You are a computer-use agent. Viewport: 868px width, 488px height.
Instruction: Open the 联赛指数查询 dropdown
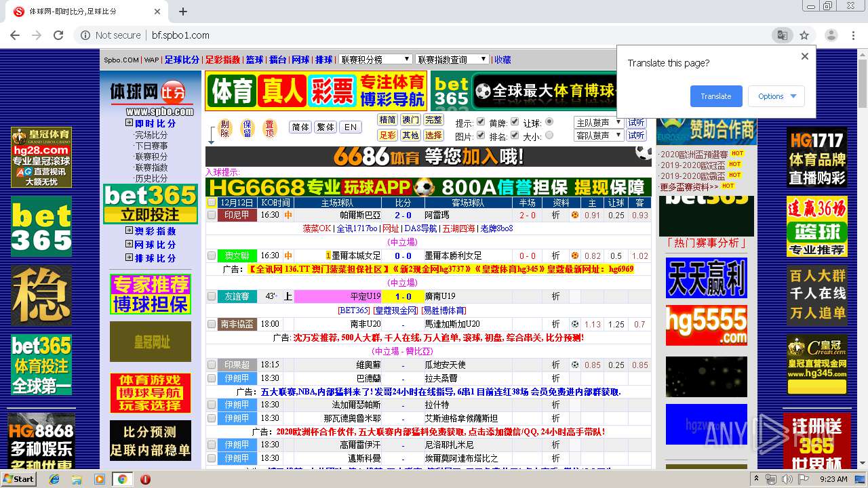point(452,60)
